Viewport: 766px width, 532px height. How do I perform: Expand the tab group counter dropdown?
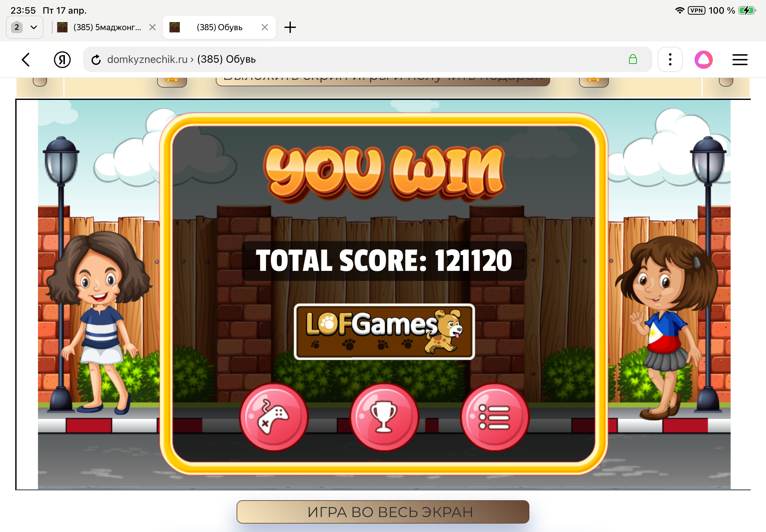point(25,27)
